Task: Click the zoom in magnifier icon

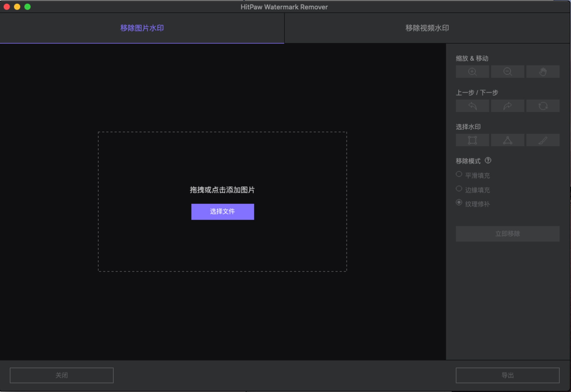Action: click(472, 72)
